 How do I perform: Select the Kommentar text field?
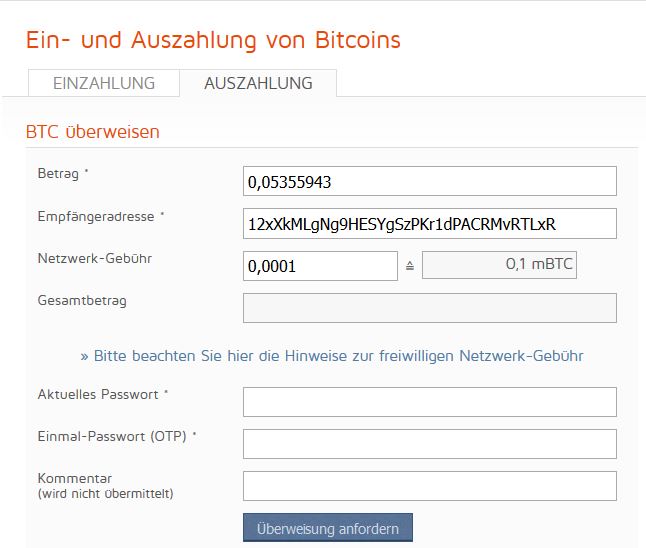[x=430, y=486]
